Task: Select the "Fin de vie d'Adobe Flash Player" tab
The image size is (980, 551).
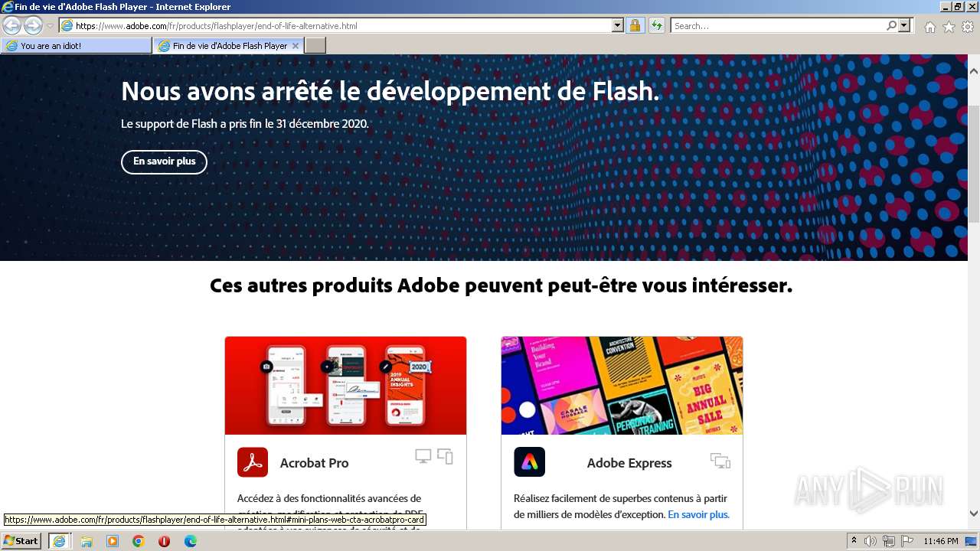Action: (229, 46)
